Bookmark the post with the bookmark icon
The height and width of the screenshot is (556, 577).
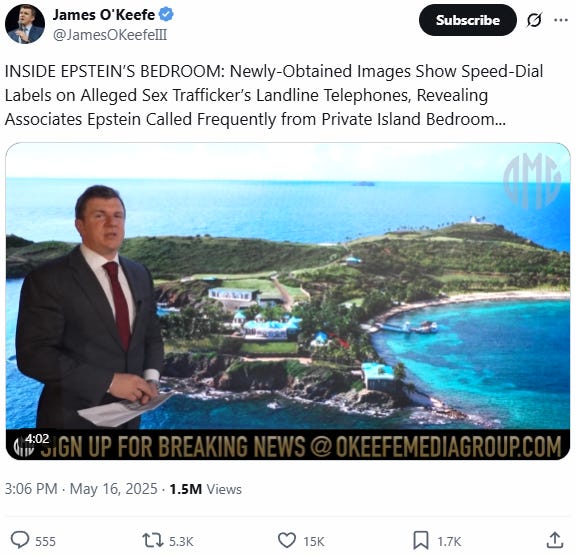tap(421, 541)
